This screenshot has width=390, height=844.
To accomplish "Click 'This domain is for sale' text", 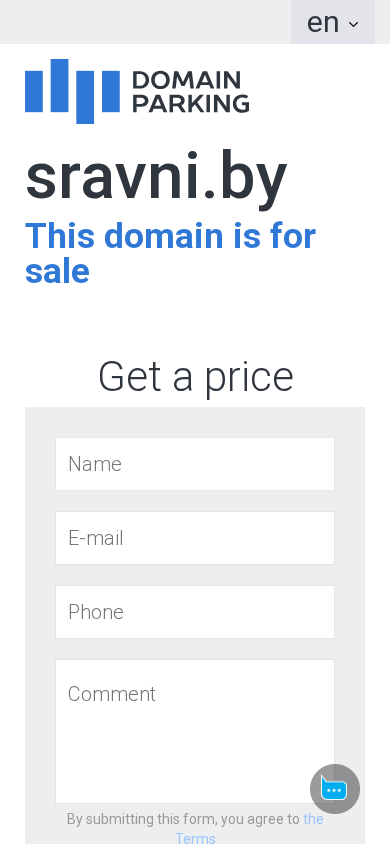I will [171, 253].
